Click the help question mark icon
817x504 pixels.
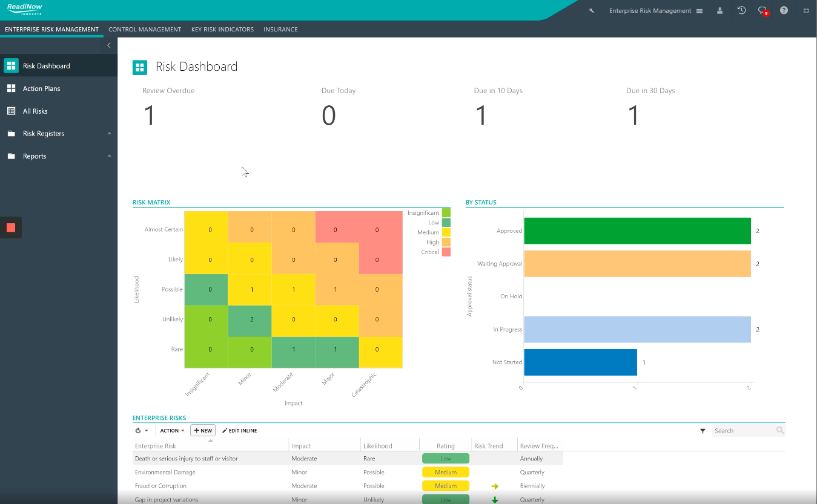pos(784,10)
